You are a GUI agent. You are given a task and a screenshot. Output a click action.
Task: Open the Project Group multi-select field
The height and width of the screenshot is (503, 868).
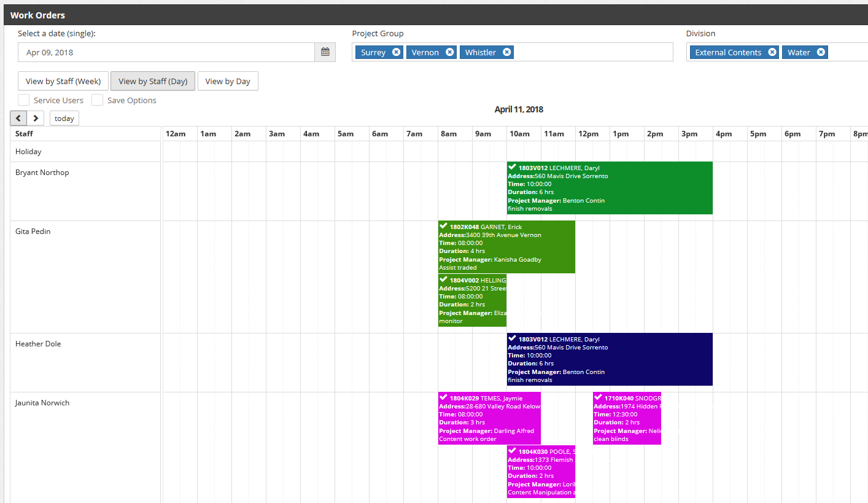(589, 52)
